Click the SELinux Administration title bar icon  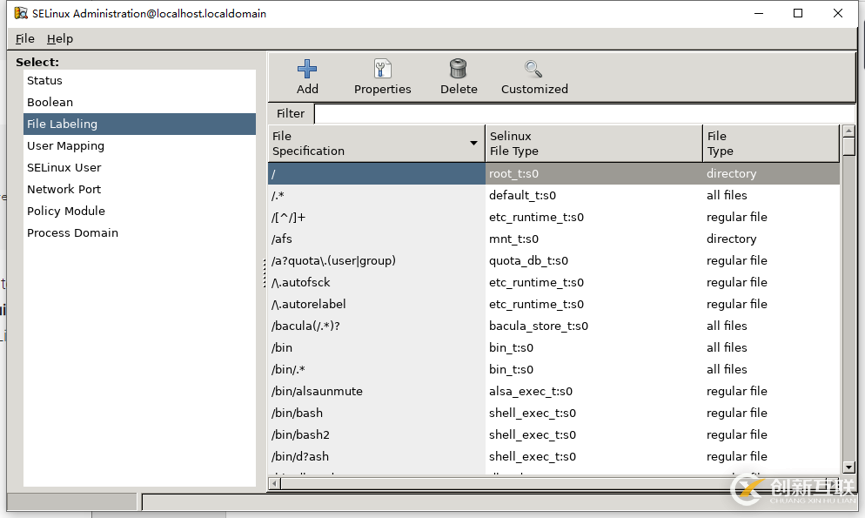pos(21,13)
